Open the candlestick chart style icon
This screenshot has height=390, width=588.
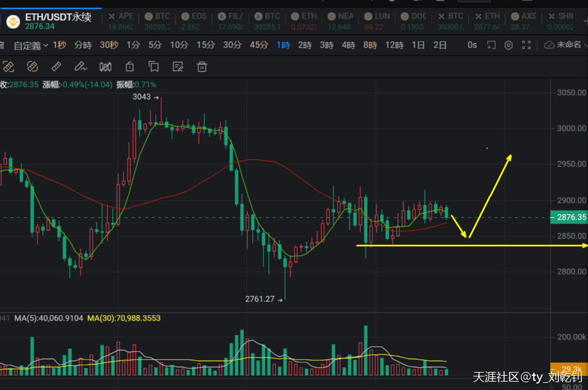coord(105,66)
